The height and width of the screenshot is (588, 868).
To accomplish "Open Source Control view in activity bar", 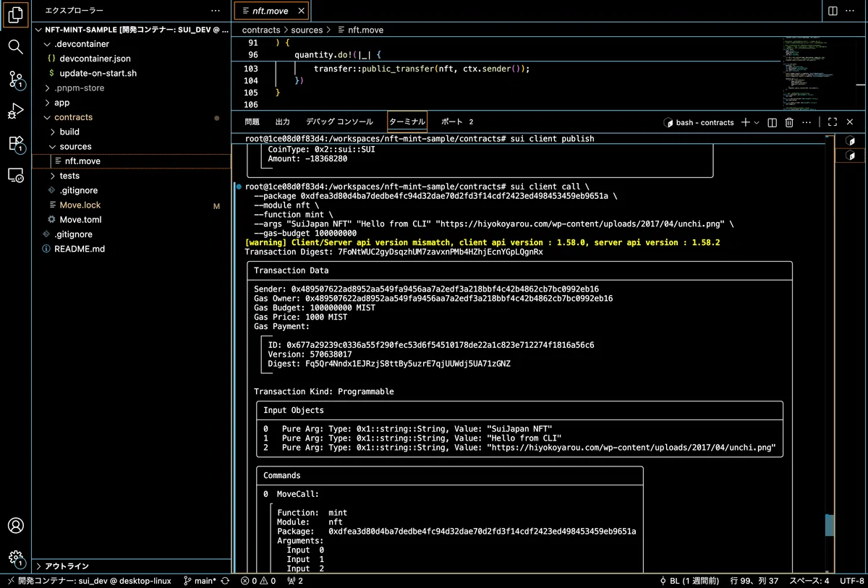I will 16,80.
